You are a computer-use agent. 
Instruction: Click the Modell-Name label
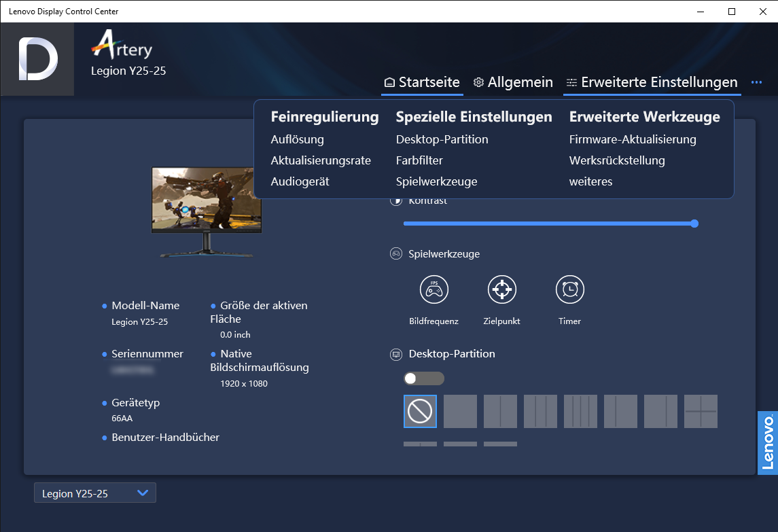click(x=145, y=306)
